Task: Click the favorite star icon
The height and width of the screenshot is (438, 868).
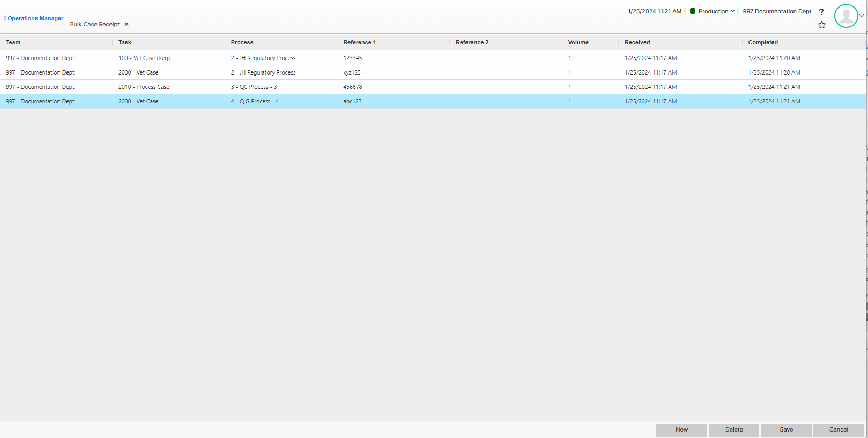Action: pyautogui.click(x=821, y=25)
